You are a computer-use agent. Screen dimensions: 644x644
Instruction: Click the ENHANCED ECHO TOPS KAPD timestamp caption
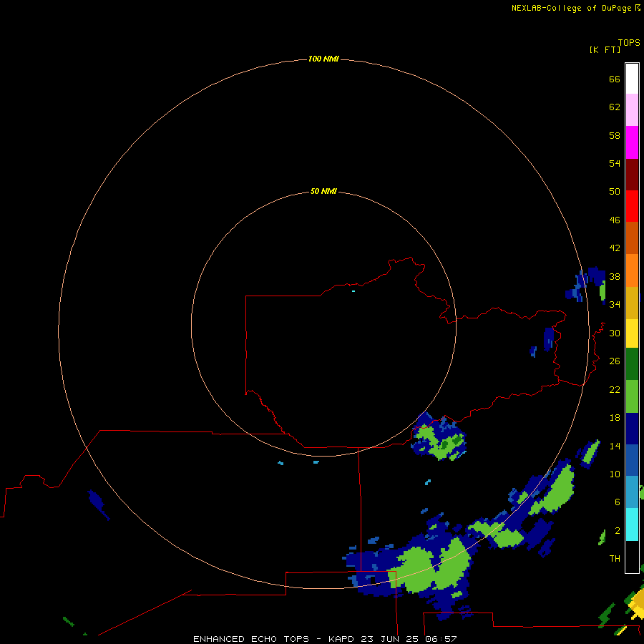click(325, 639)
